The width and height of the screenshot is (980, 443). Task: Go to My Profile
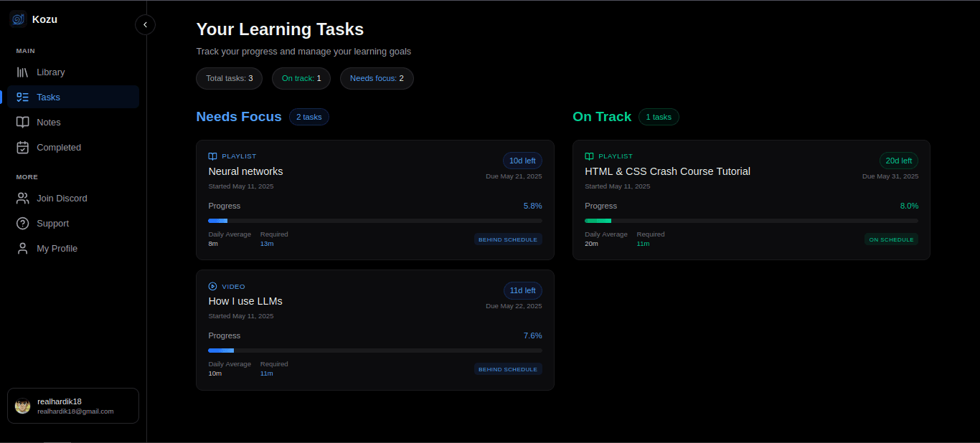coord(56,248)
